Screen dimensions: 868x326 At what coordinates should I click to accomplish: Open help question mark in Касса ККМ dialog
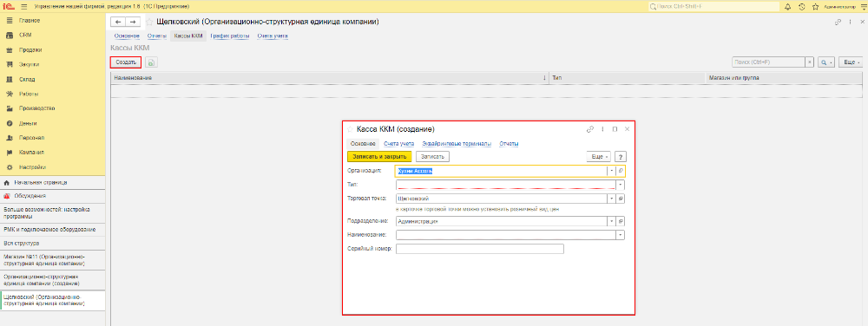click(x=621, y=157)
